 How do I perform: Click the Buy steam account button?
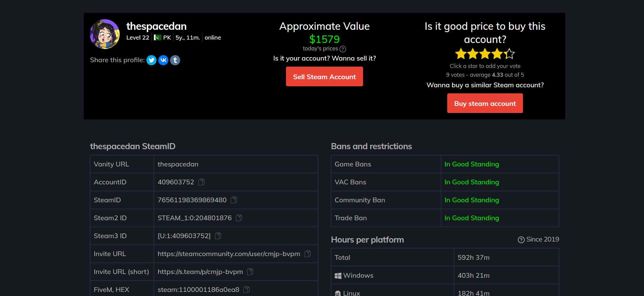coord(485,103)
